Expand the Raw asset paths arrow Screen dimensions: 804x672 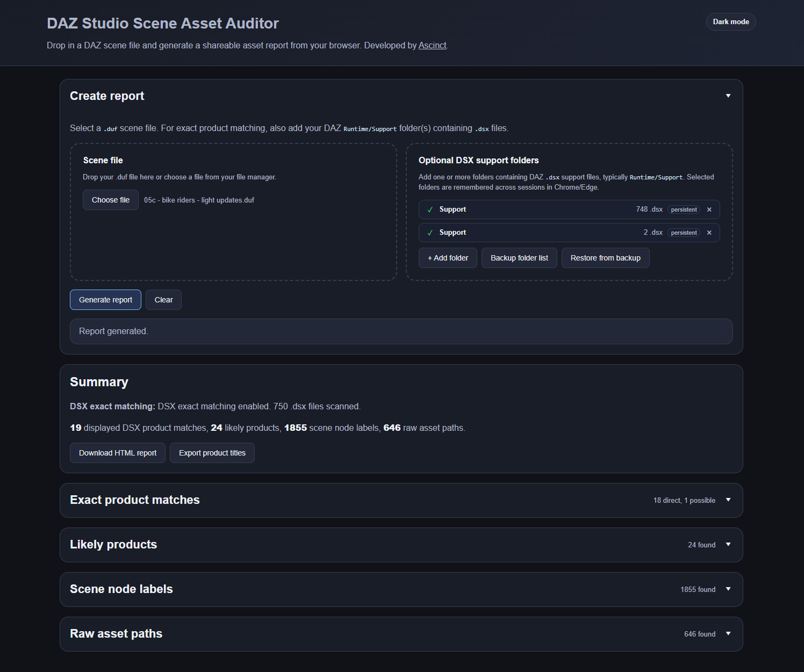[x=728, y=634]
